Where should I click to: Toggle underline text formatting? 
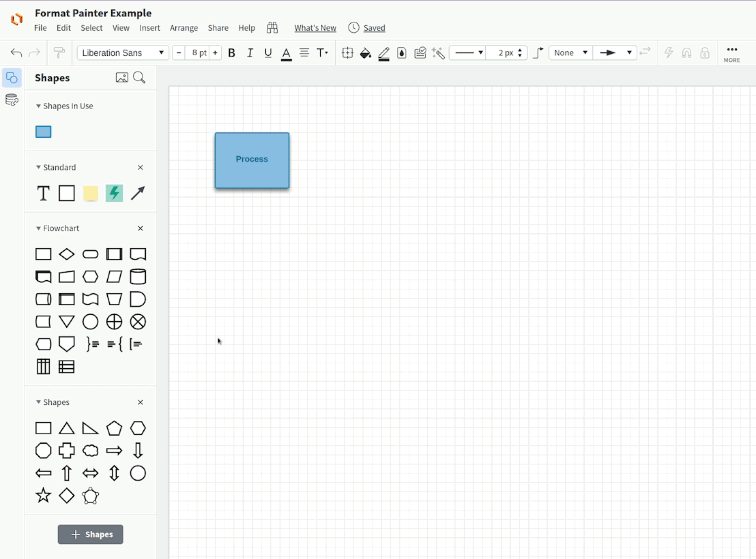tap(268, 53)
